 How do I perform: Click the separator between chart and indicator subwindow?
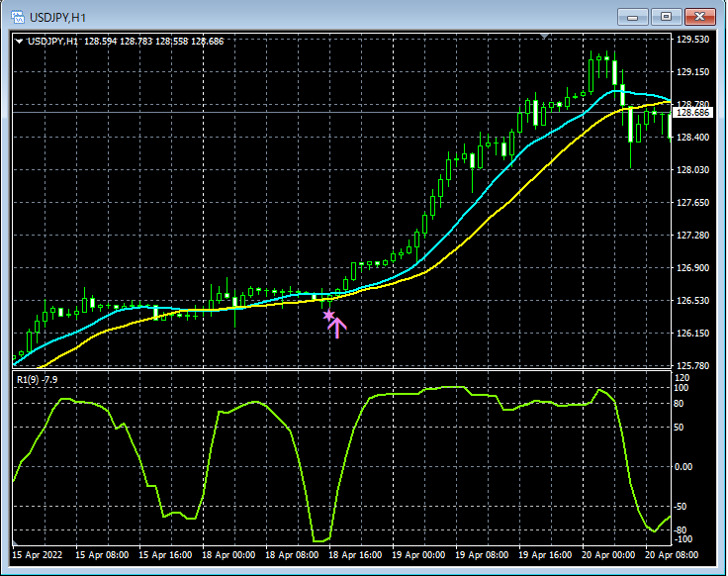pyautogui.click(x=341, y=369)
